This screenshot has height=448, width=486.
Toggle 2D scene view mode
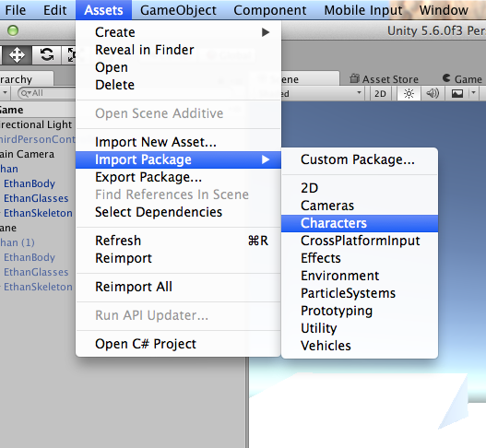coord(380,93)
